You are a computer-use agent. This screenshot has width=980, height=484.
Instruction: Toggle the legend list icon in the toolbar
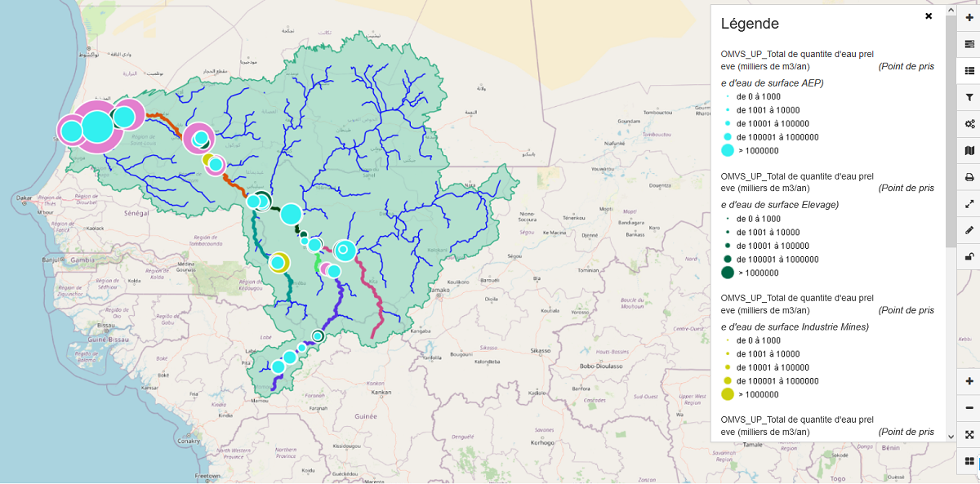pyautogui.click(x=969, y=70)
